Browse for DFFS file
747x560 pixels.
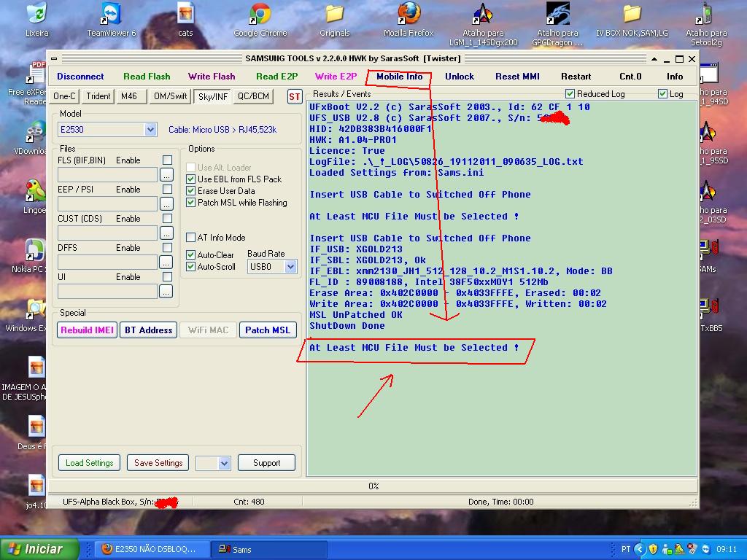point(166,262)
